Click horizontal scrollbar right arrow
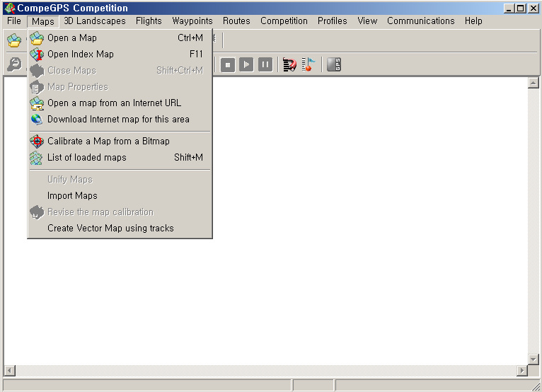The image size is (542, 392). click(x=522, y=371)
